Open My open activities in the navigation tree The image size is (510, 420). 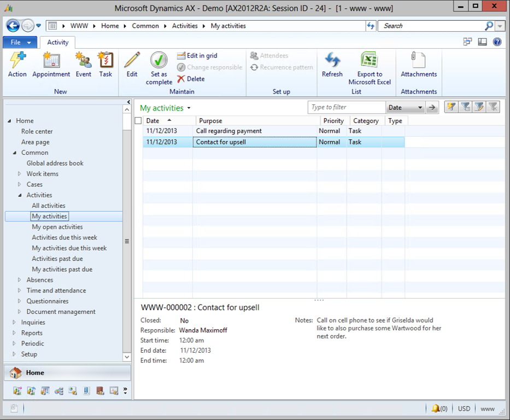[57, 227]
